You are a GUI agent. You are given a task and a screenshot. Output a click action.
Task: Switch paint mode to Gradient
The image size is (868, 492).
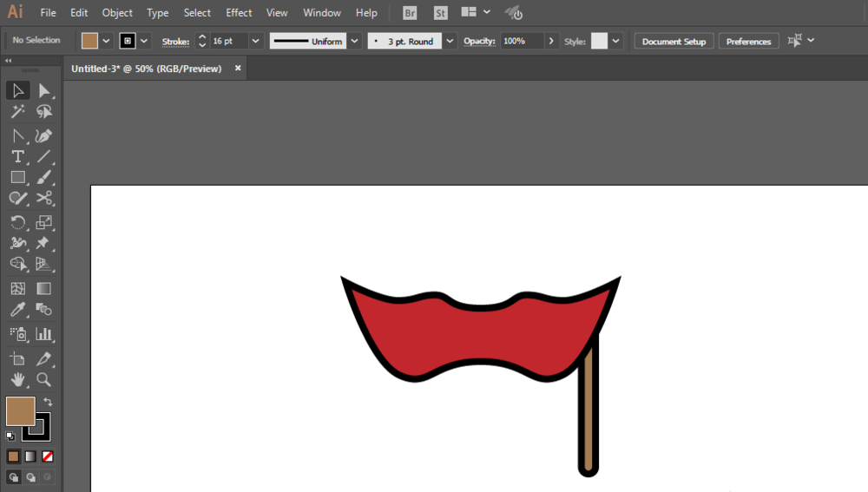click(30, 456)
